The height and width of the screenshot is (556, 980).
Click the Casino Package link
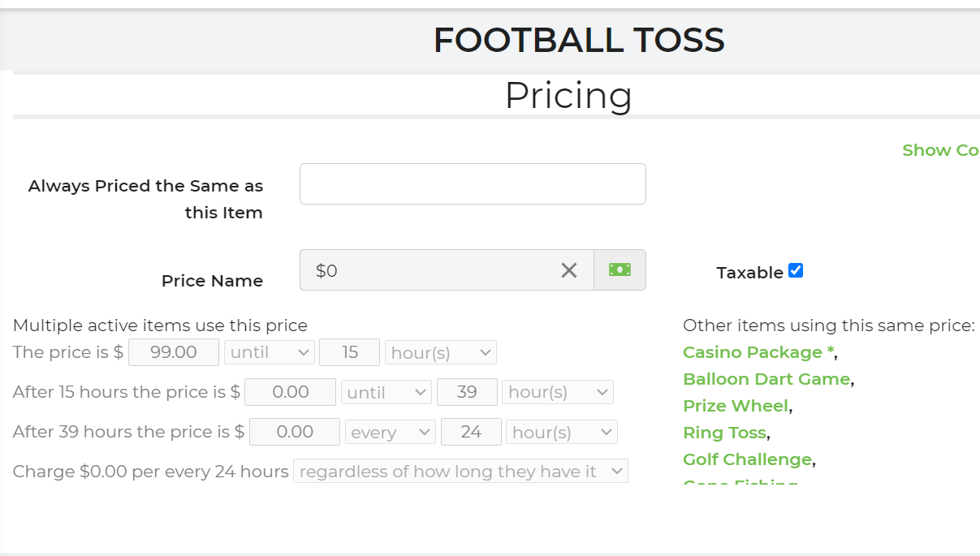753,352
